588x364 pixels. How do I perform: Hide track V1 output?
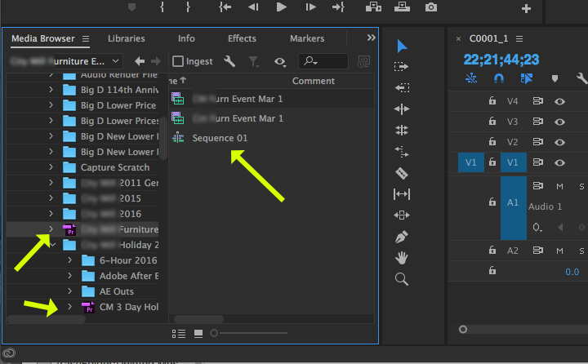click(560, 162)
